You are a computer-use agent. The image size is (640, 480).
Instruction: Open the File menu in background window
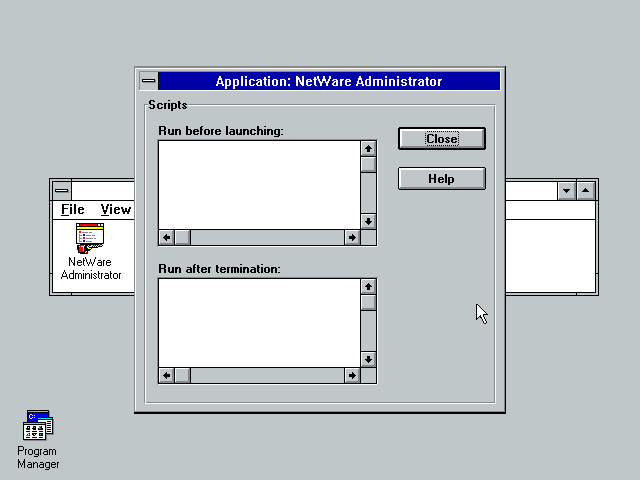73,209
